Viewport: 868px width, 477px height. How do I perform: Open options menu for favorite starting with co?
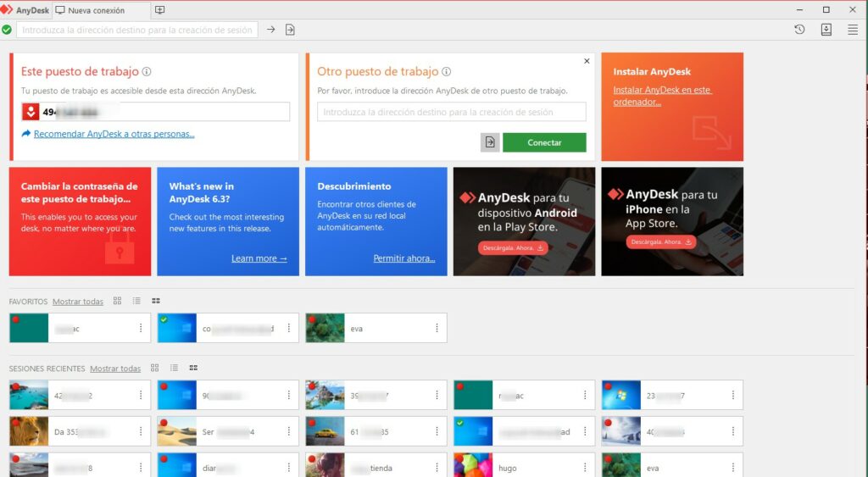(288, 328)
